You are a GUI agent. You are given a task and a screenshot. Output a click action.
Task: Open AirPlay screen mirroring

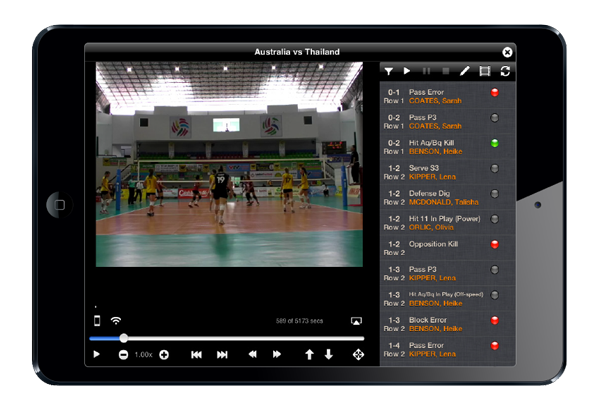(356, 321)
